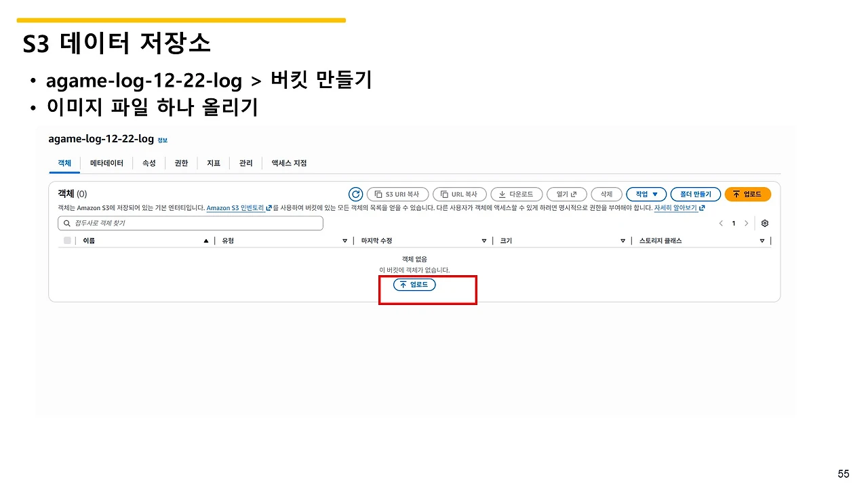Open the 작업 actions dropdown
868x488 pixels.
(x=646, y=194)
